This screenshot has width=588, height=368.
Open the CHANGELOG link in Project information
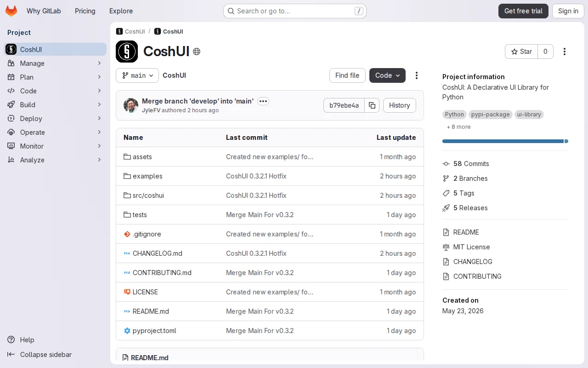(473, 262)
